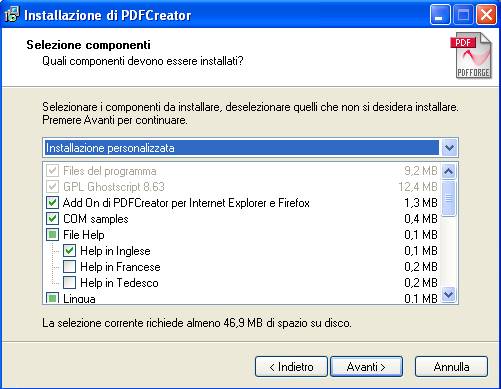501x389 pixels.
Task: Close the installer with the red X
Action: tap(486, 15)
